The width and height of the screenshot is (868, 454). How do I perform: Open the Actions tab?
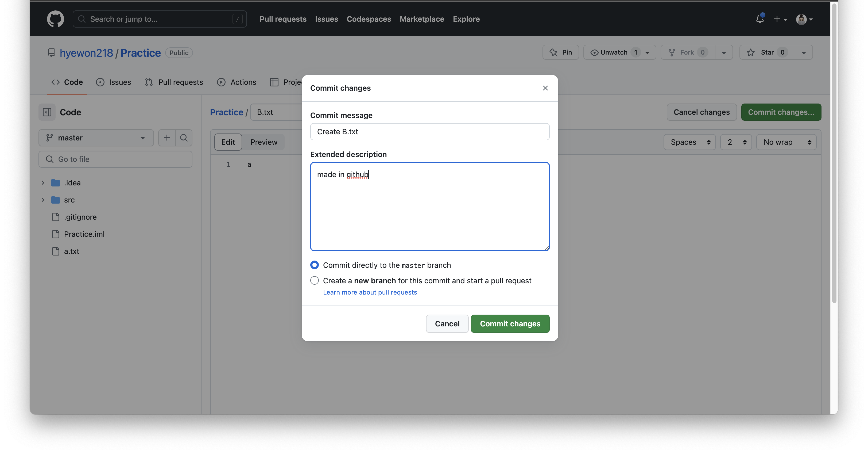237,82
